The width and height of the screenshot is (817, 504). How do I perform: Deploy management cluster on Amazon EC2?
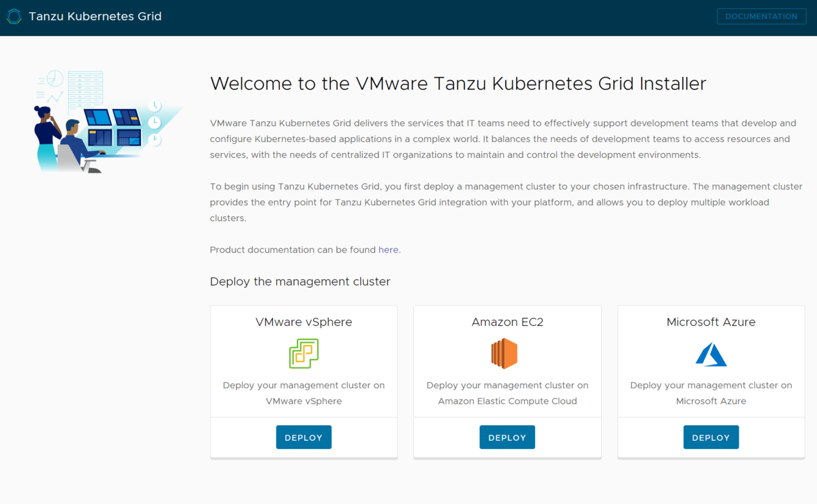coord(507,437)
